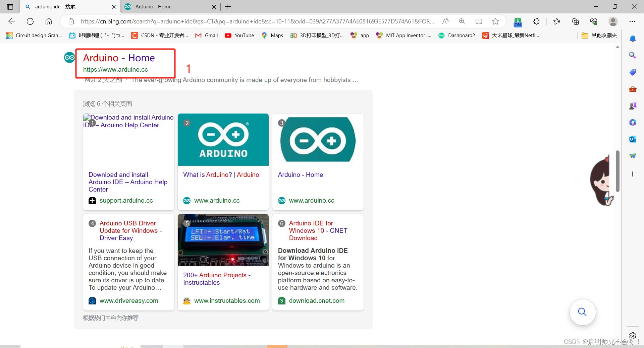Open 'app' bookmark

click(360, 36)
